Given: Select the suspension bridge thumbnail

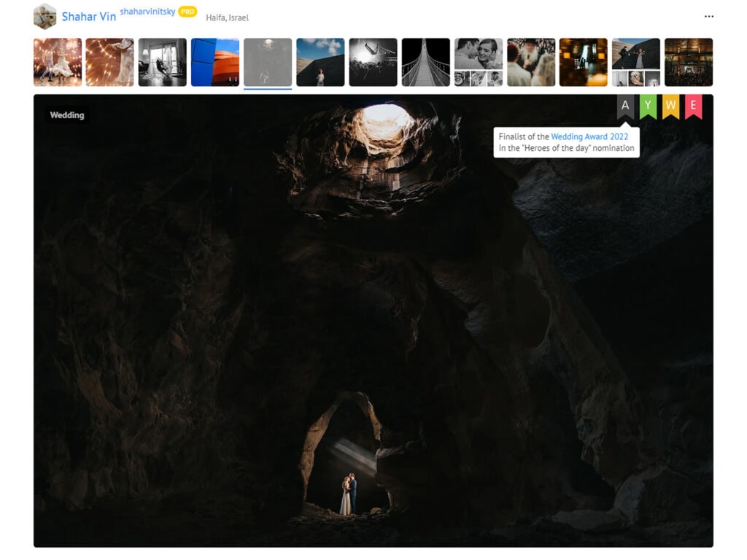Looking at the screenshot, I should point(425,63).
